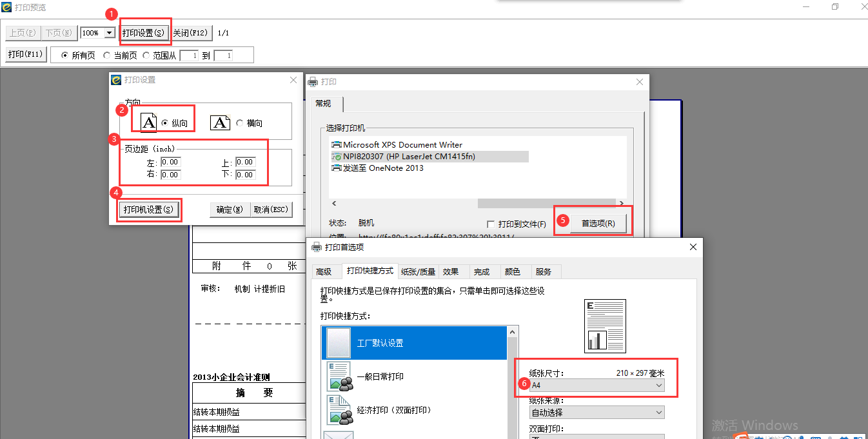Click the page layout preview thumbnail
Image resolution: width=868 pixels, height=439 pixels.
(605, 326)
